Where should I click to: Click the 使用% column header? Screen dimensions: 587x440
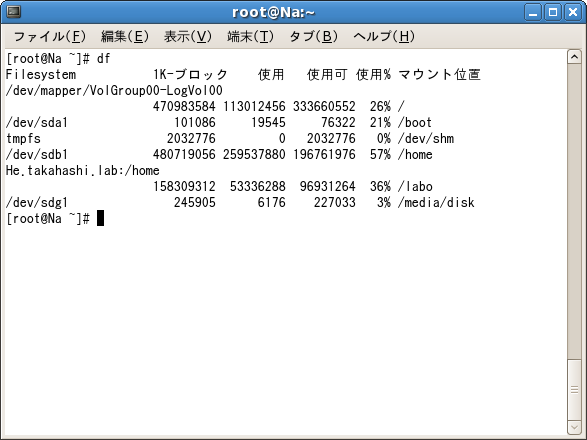tap(373, 75)
